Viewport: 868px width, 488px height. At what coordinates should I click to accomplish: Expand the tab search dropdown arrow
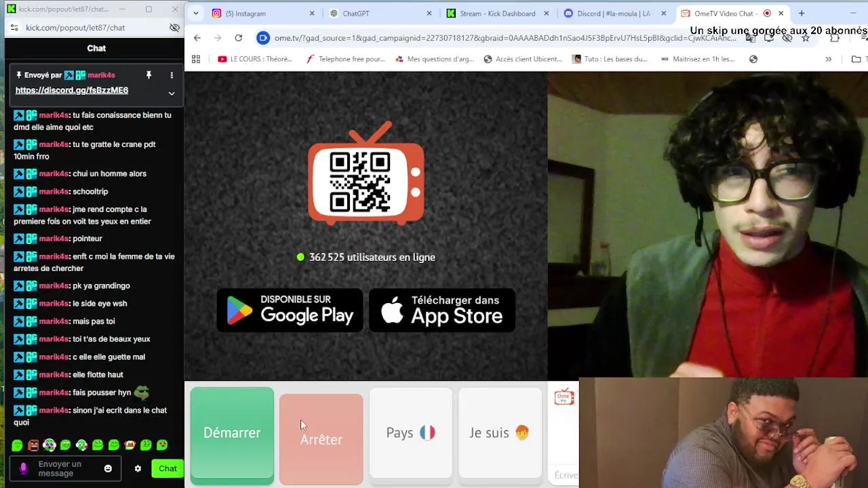coord(195,14)
